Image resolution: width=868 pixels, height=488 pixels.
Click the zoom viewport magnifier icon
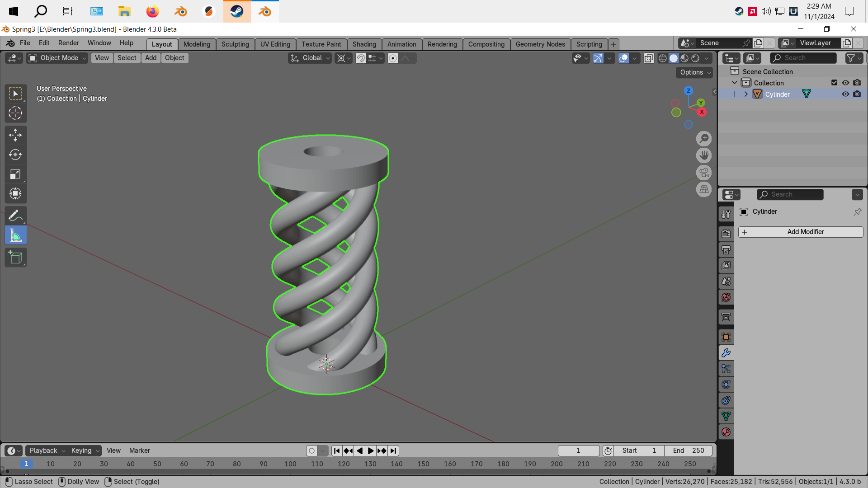(x=704, y=138)
